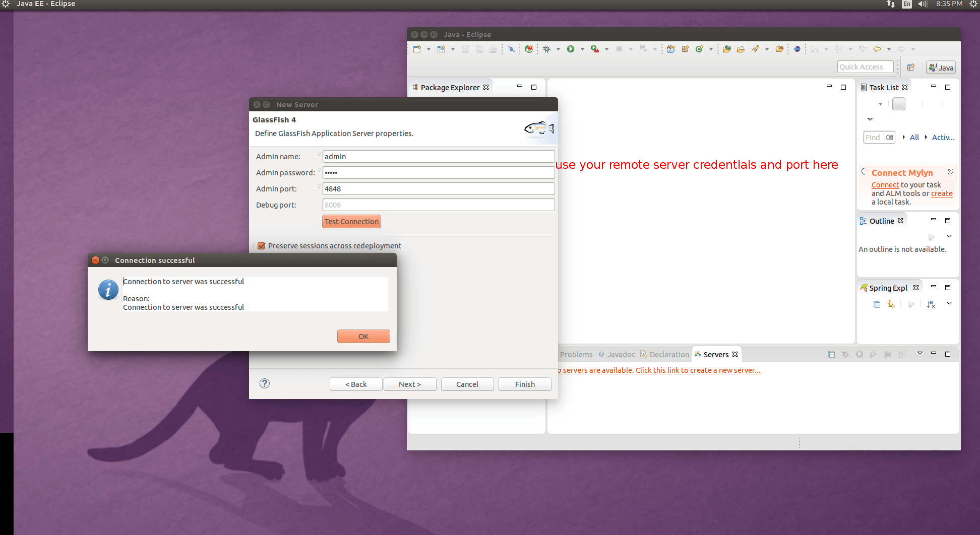Click the Open Type folder icon in the toolbar
Viewport: 980px width, 535px height.
[x=726, y=49]
